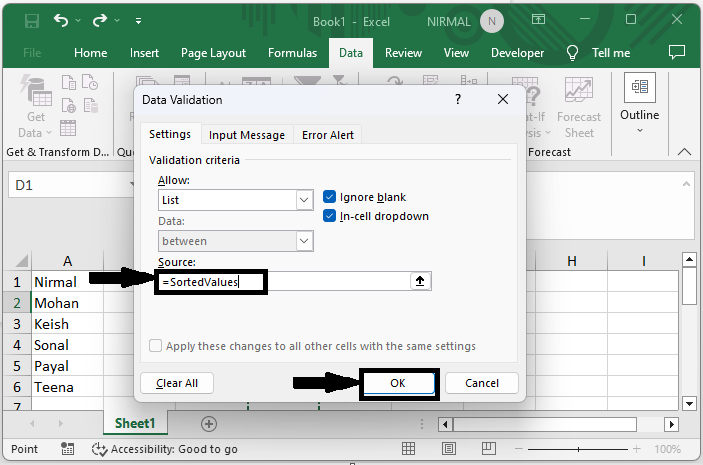The width and height of the screenshot is (703, 465).
Task: Click Cancel in Data Validation dialog
Action: [x=482, y=383]
